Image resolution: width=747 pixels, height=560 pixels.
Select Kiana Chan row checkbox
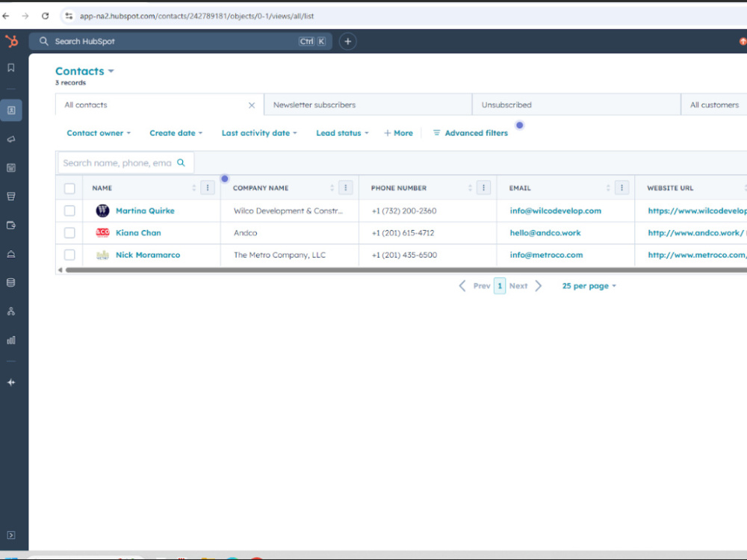[69, 233]
